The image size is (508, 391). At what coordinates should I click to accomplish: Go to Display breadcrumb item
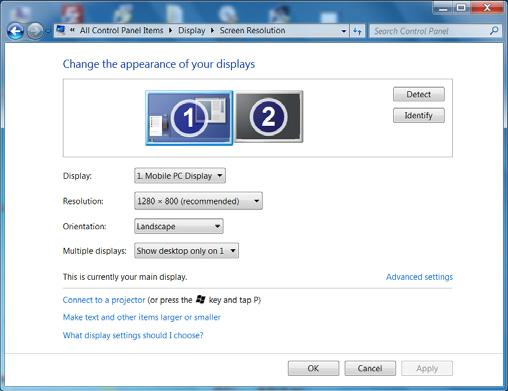tap(192, 30)
